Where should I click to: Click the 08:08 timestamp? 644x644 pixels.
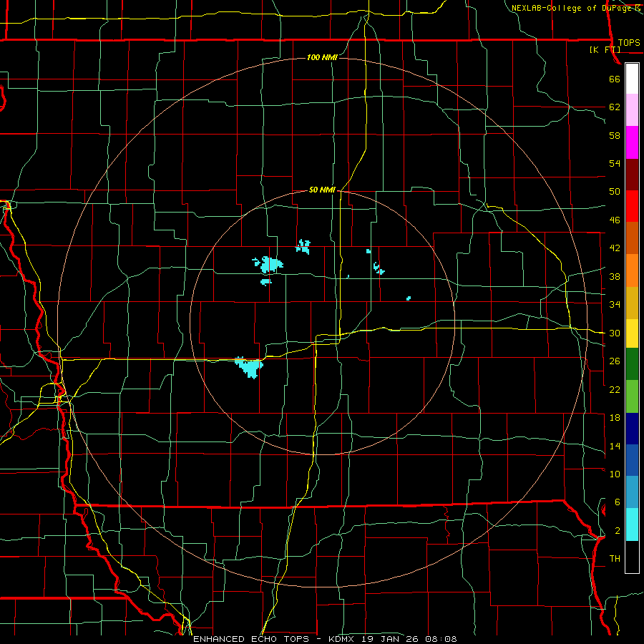pyautogui.click(x=442, y=639)
